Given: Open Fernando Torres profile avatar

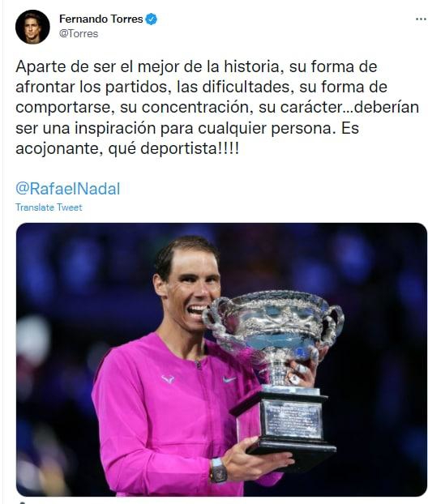Looking at the screenshot, I should pos(32,27).
